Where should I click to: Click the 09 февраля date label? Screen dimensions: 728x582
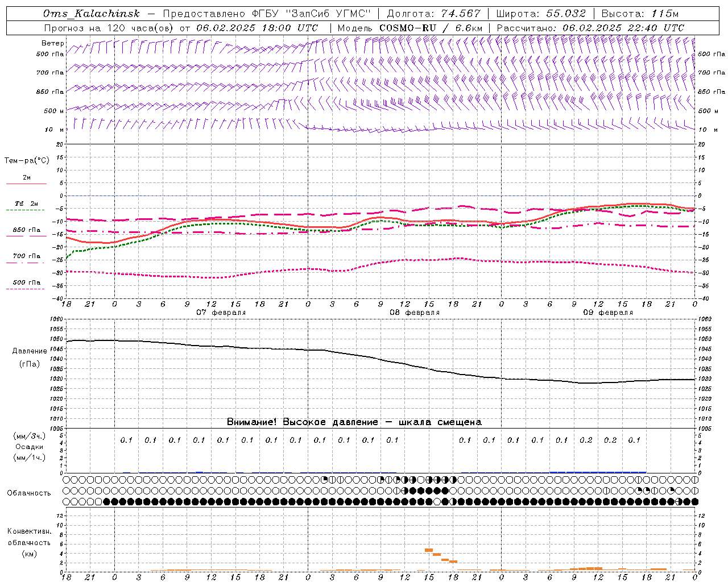[608, 313]
